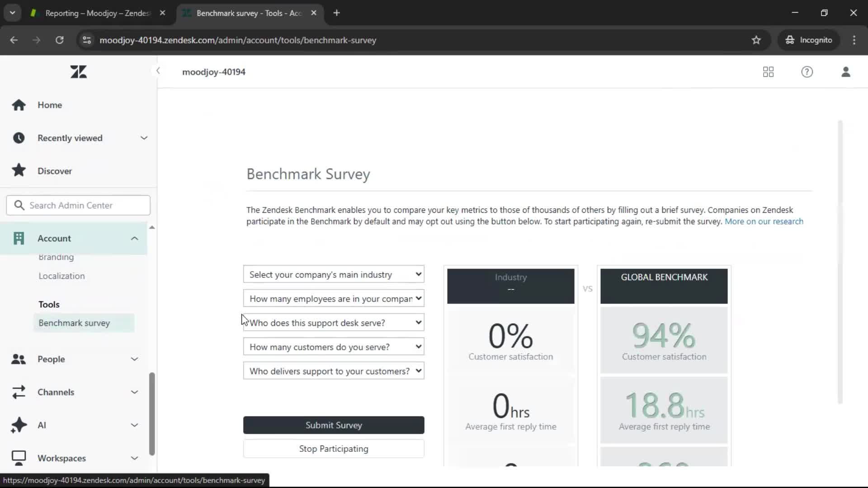This screenshot has width=868, height=488.
Task: Click the Account building icon
Action: point(19,238)
